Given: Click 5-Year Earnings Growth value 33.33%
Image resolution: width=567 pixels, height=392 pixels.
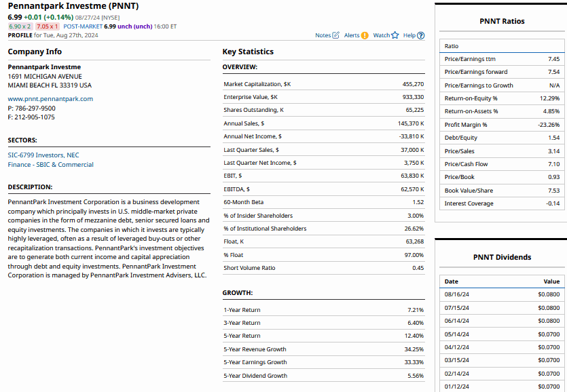Looking at the screenshot, I should pos(414,362).
